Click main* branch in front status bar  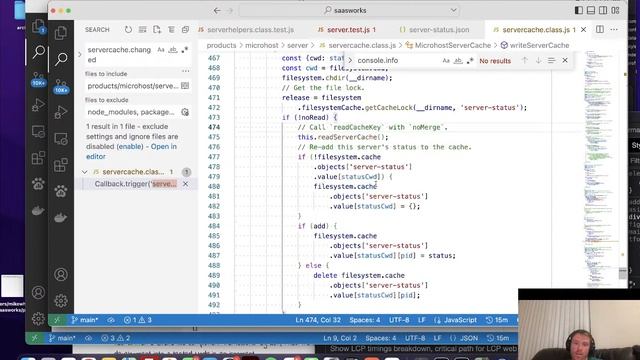point(84,320)
